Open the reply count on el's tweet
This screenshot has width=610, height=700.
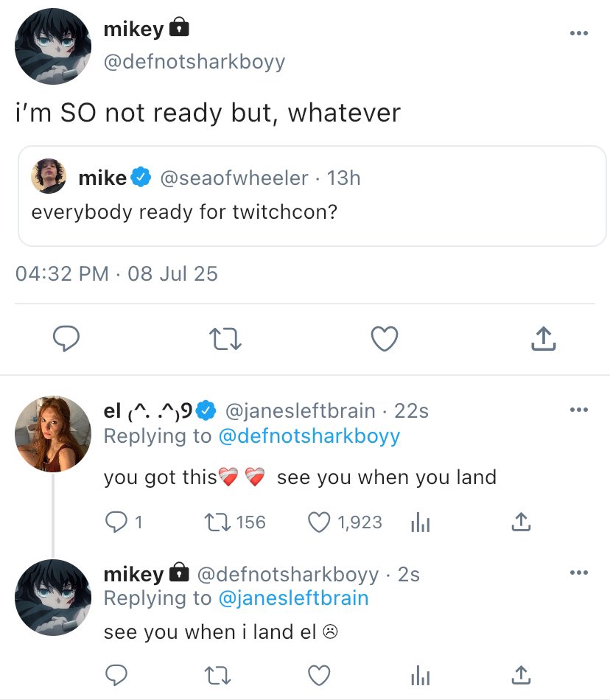[124, 522]
